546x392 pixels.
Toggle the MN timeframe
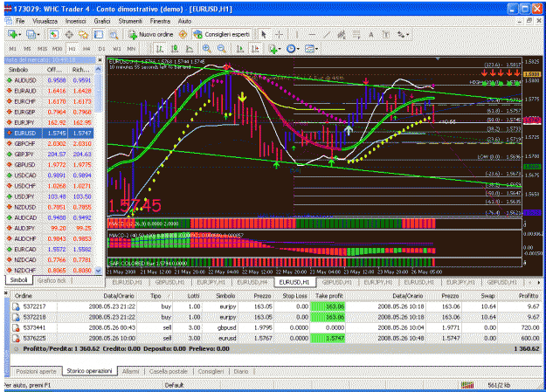tap(131, 49)
